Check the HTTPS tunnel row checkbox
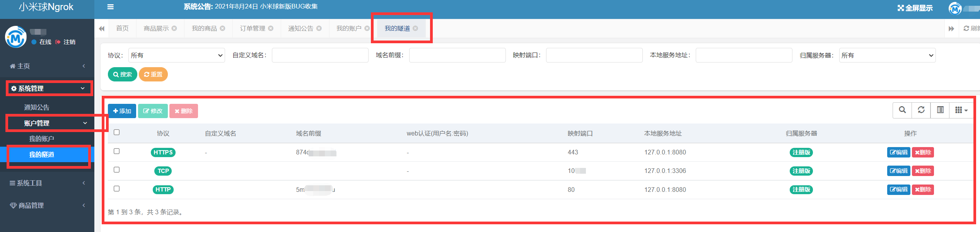The height and width of the screenshot is (232, 980). click(x=116, y=151)
